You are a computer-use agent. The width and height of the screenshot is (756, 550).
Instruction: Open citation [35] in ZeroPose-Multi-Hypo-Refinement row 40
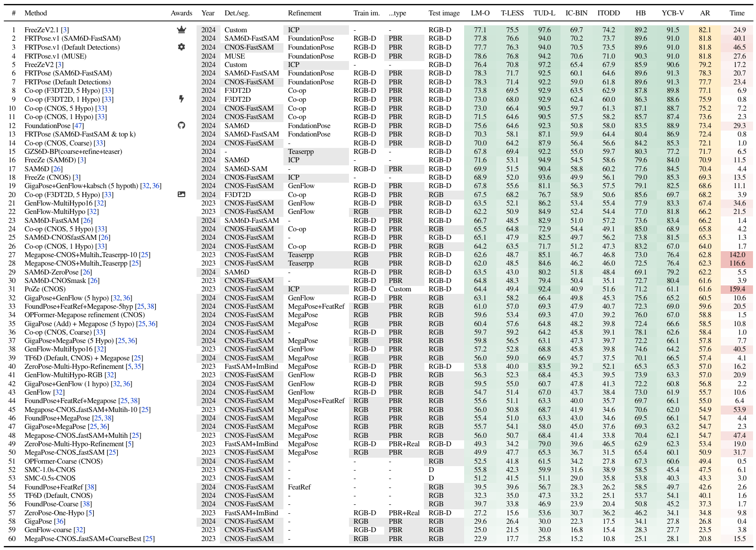(x=138, y=366)
